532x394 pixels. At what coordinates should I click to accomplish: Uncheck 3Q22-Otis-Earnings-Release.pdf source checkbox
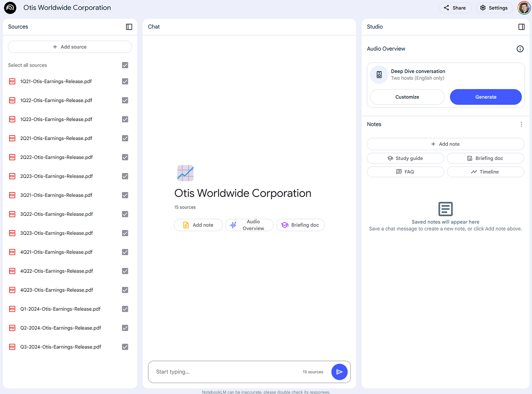[125, 214]
